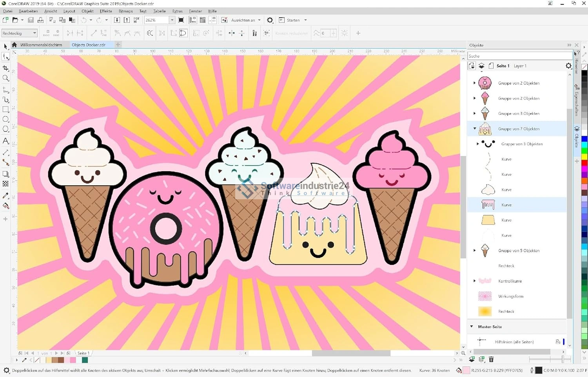This screenshot has height=377, width=588.
Task: Collapse the Gruppe von 7 Objekten group
Action: coord(475,128)
